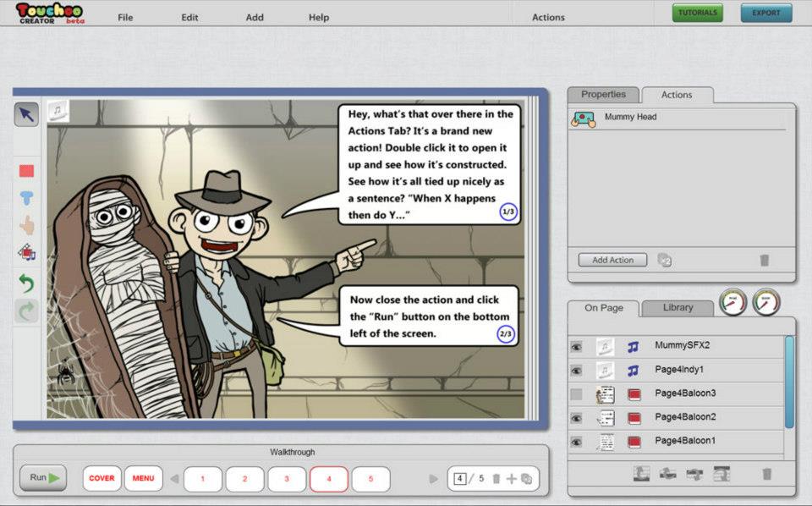
Task: Open the Help menu
Action: (319, 17)
